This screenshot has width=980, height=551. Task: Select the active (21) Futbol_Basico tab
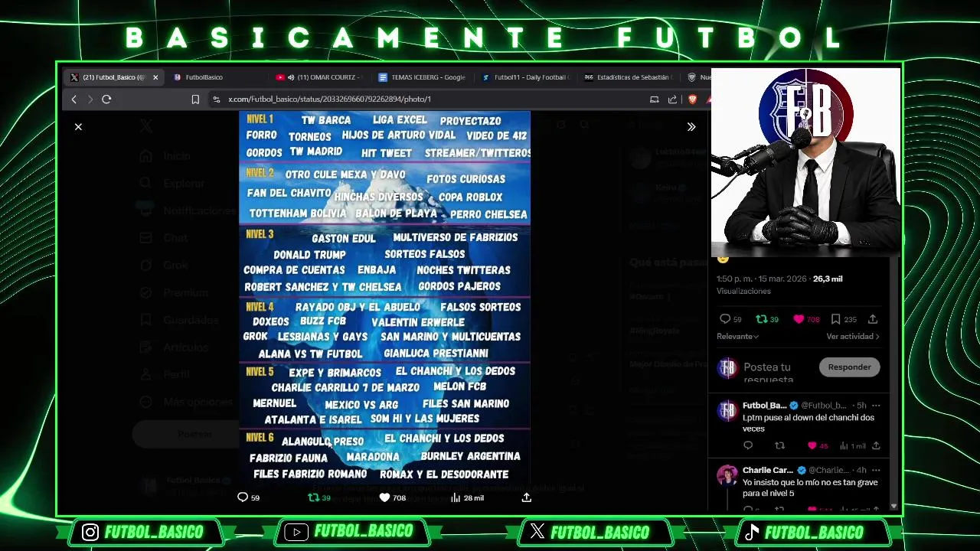(113, 77)
